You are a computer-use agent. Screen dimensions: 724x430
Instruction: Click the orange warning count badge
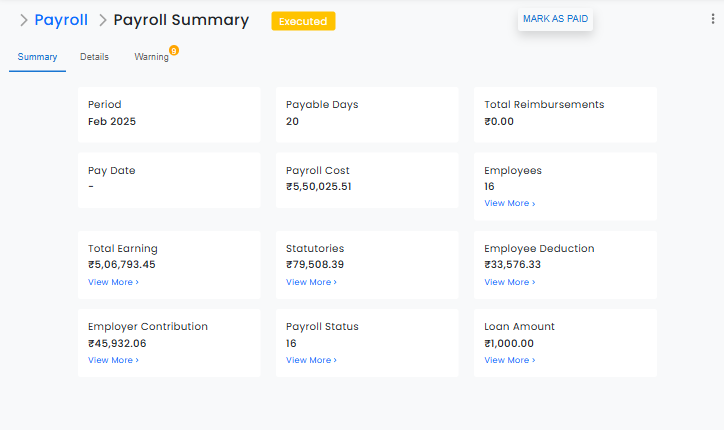pos(174,50)
